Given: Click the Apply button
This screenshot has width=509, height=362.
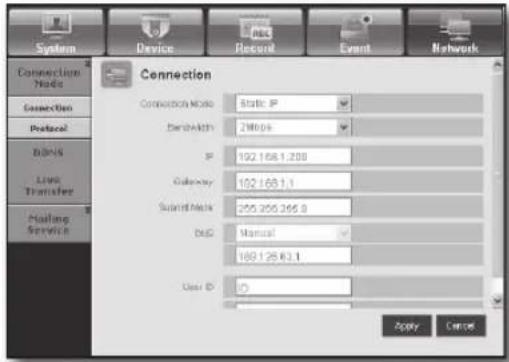Looking at the screenshot, I should pos(407,326).
